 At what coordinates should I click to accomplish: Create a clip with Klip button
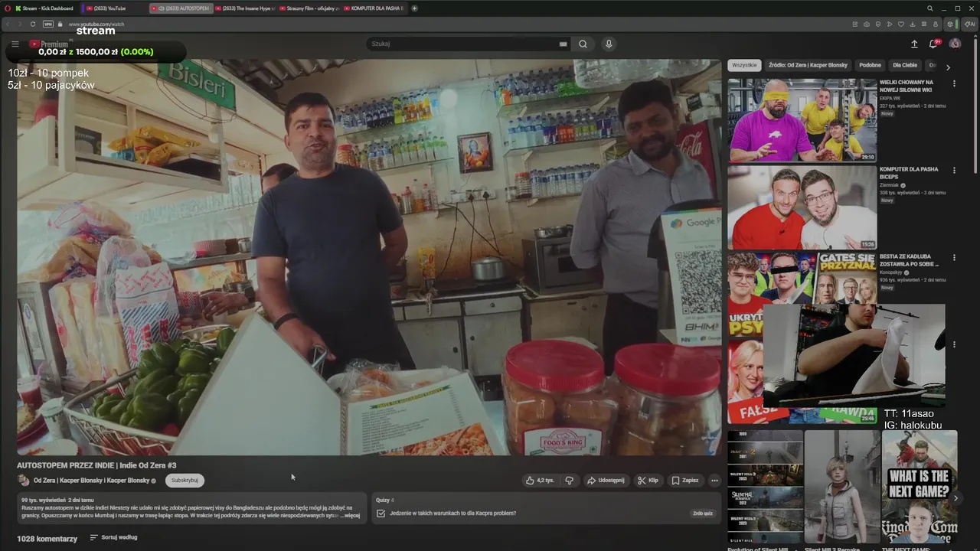point(648,481)
